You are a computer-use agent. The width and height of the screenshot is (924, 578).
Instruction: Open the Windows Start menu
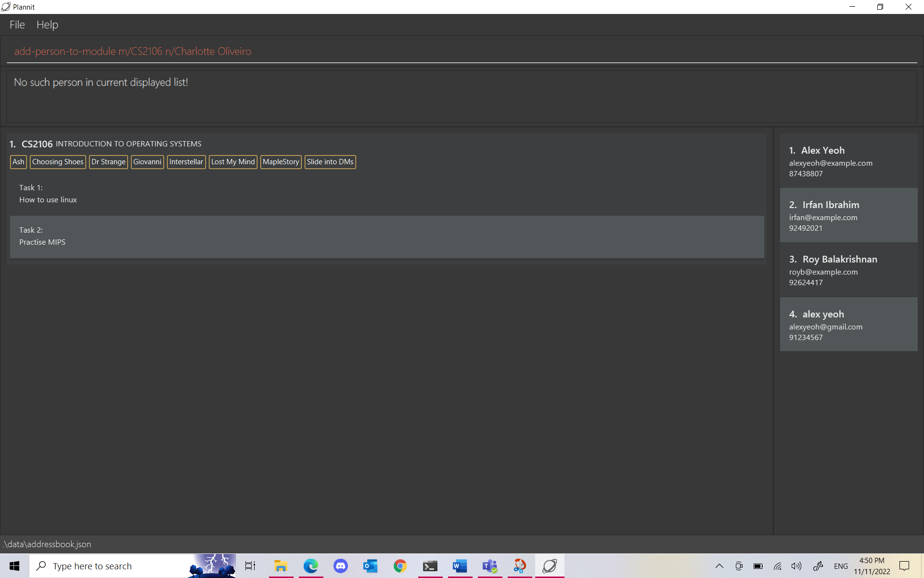pyautogui.click(x=14, y=566)
